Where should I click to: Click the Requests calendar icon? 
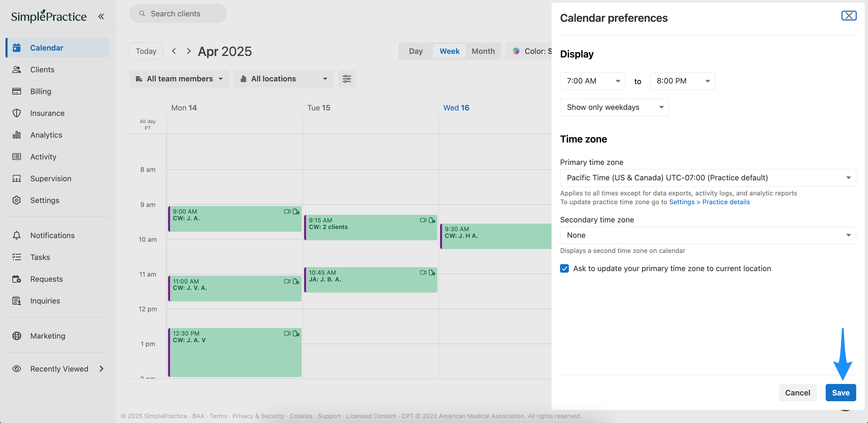pyautogui.click(x=17, y=279)
